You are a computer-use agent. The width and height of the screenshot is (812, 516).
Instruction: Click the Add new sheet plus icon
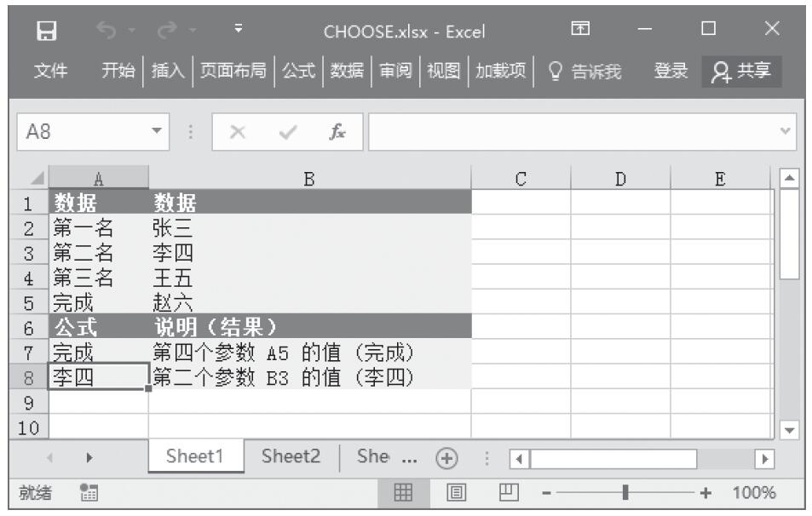[444, 456]
